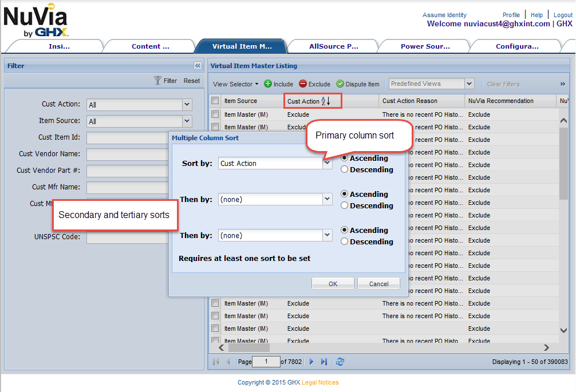The image size is (576, 392).
Task: Click the Page number input field
Action: tap(266, 362)
